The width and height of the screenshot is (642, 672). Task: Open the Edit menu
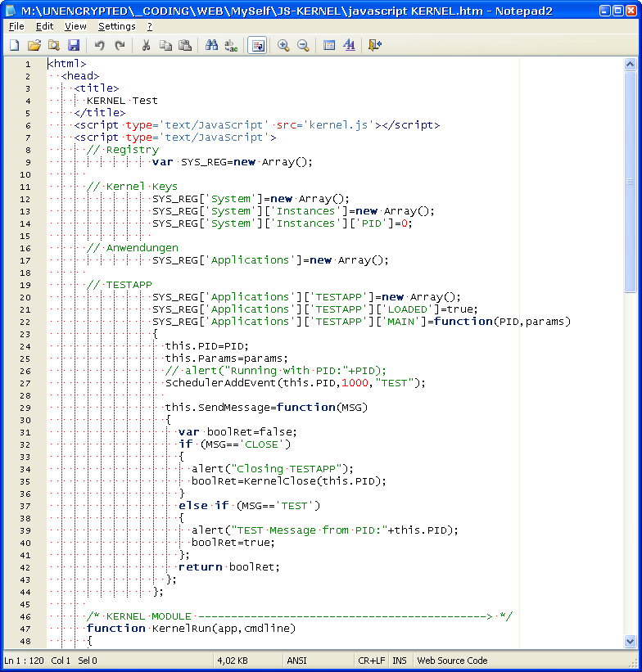pos(44,26)
